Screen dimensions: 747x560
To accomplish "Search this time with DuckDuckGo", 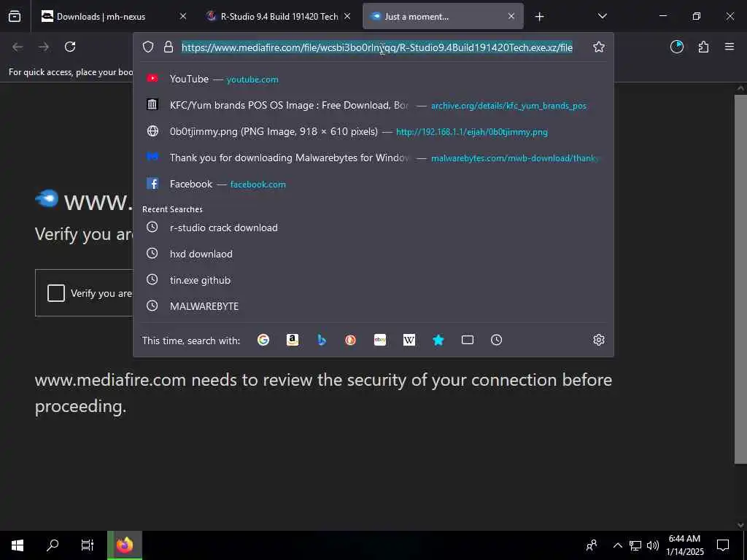I will click(x=351, y=340).
